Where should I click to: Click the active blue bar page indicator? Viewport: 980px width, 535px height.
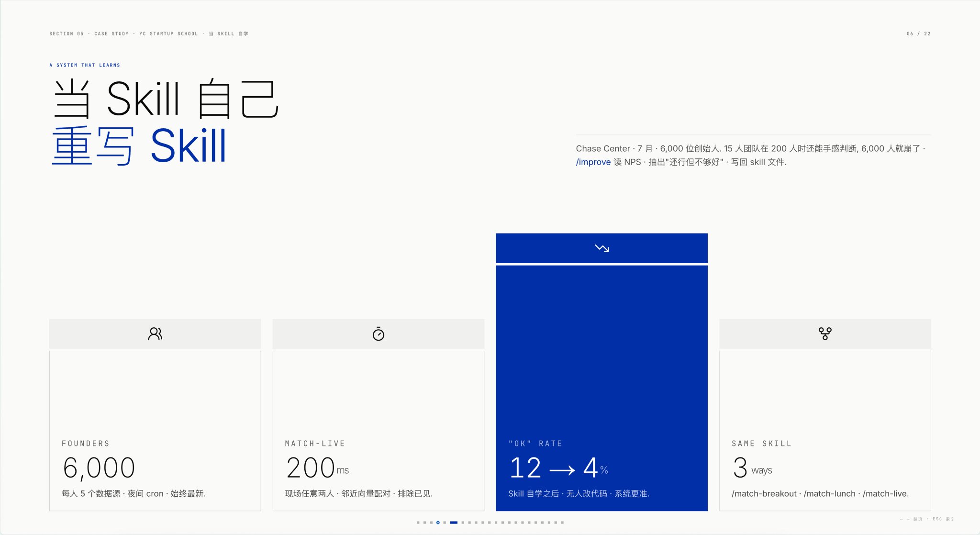click(x=454, y=523)
